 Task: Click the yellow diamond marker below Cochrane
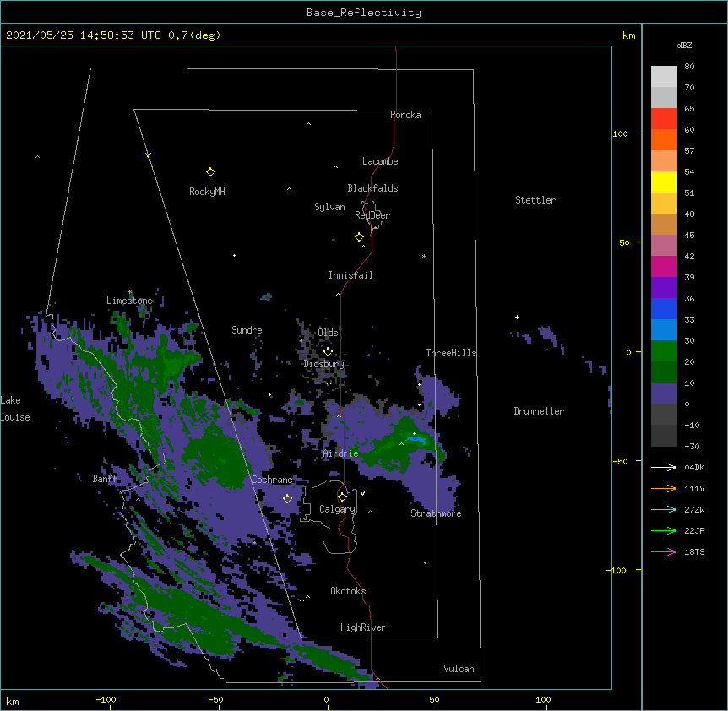coord(287,499)
